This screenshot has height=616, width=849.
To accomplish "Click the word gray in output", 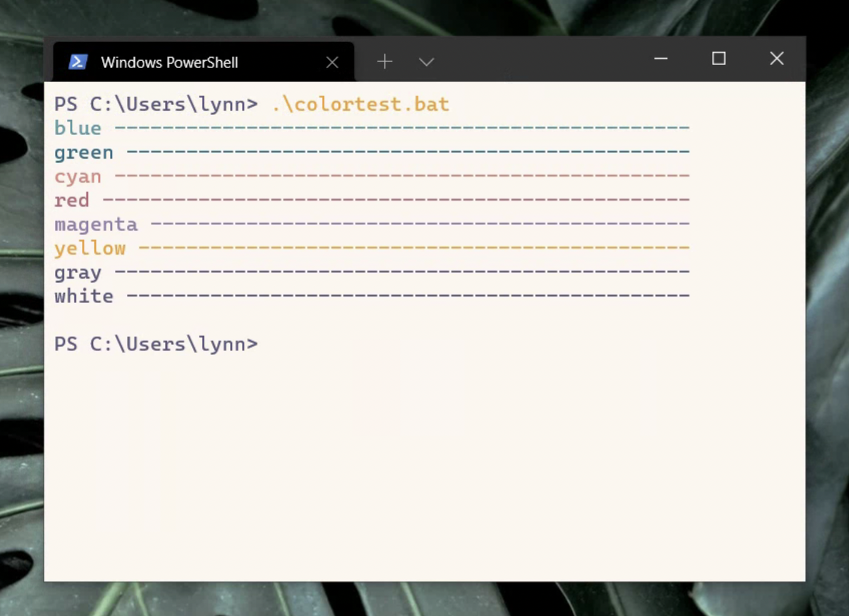I will (78, 272).
